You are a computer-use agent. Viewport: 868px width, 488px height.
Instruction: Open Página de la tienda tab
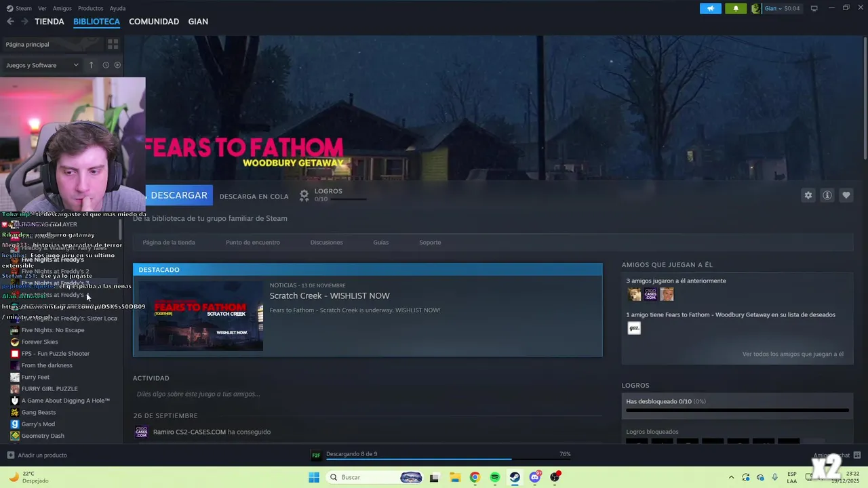(169, 242)
